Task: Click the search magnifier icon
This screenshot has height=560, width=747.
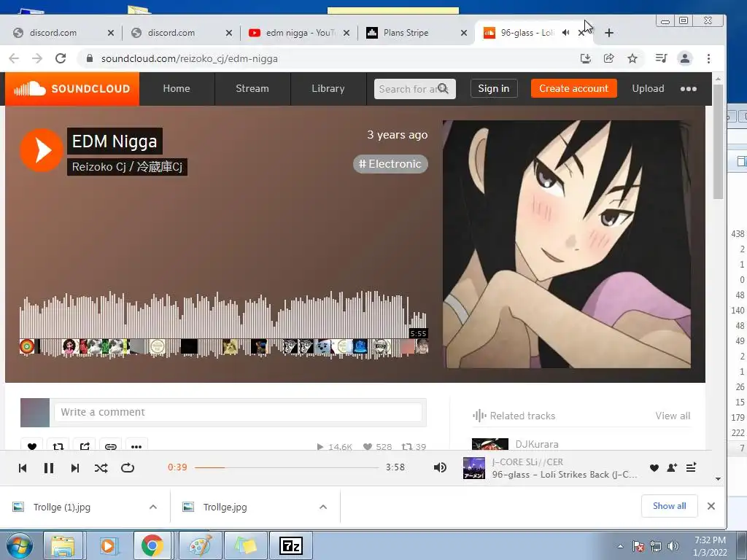Action: click(x=443, y=88)
